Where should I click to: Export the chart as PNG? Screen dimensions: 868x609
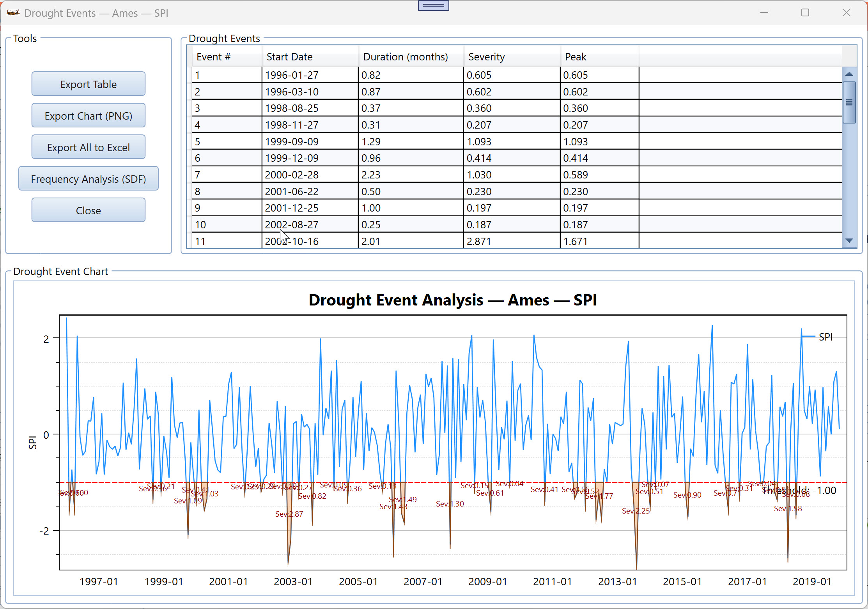click(89, 115)
